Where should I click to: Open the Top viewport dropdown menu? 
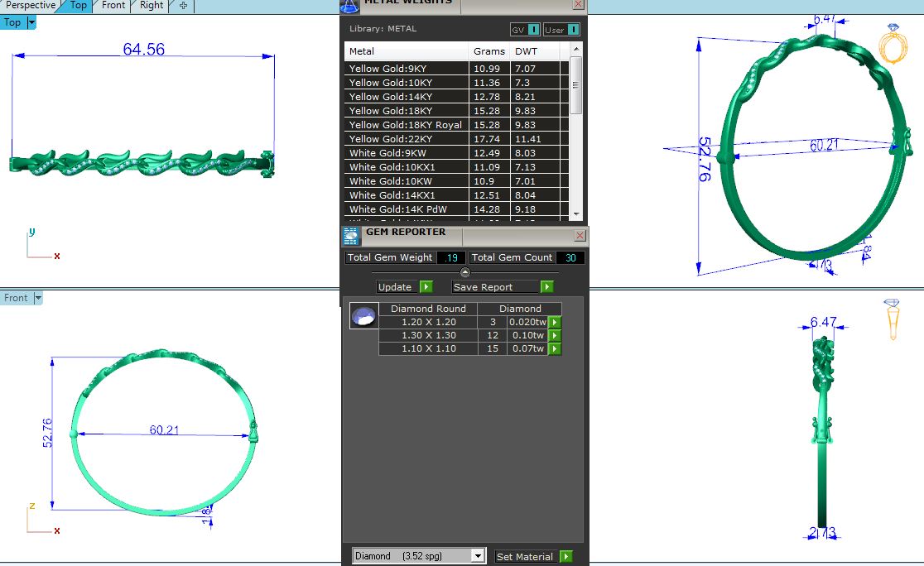(32, 22)
